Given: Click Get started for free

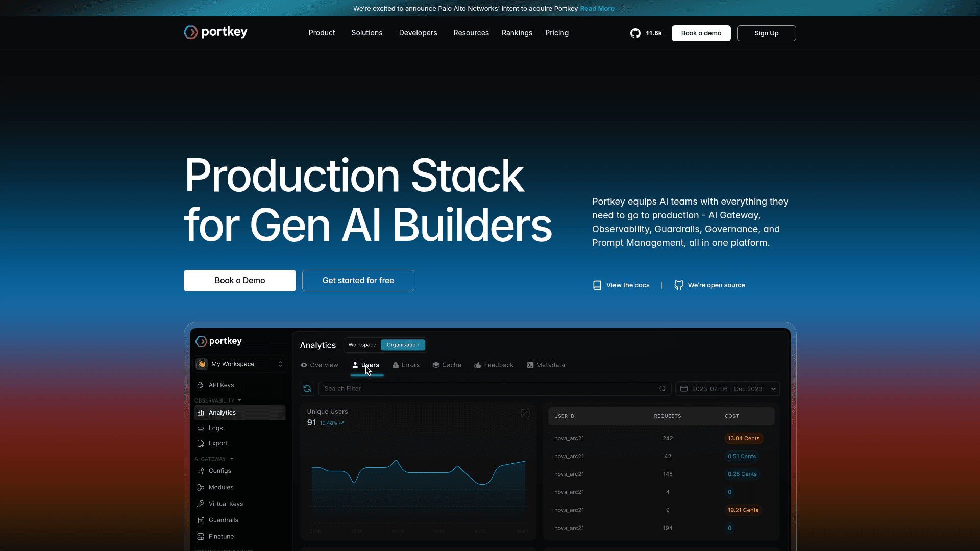Looking at the screenshot, I should (358, 281).
